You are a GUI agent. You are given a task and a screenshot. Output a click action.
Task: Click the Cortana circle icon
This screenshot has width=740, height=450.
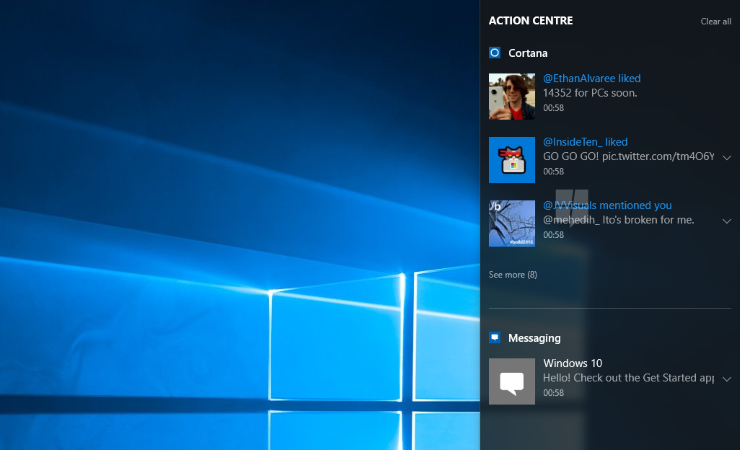pyautogui.click(x=495, y=53)
